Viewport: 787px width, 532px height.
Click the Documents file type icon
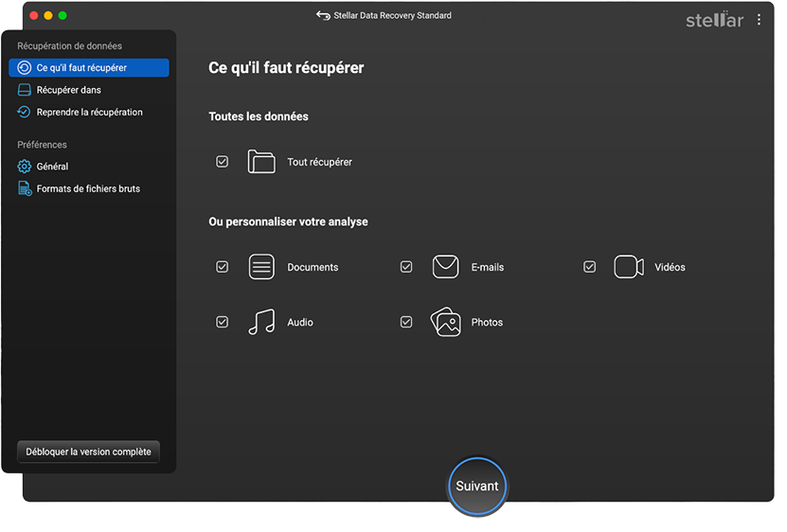tap(261, 267)
